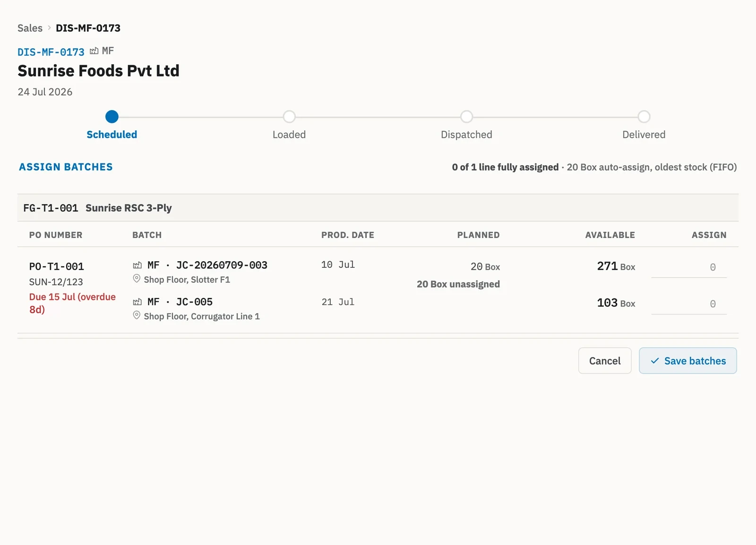Click batch code JC-005

(x=194, y=302)
